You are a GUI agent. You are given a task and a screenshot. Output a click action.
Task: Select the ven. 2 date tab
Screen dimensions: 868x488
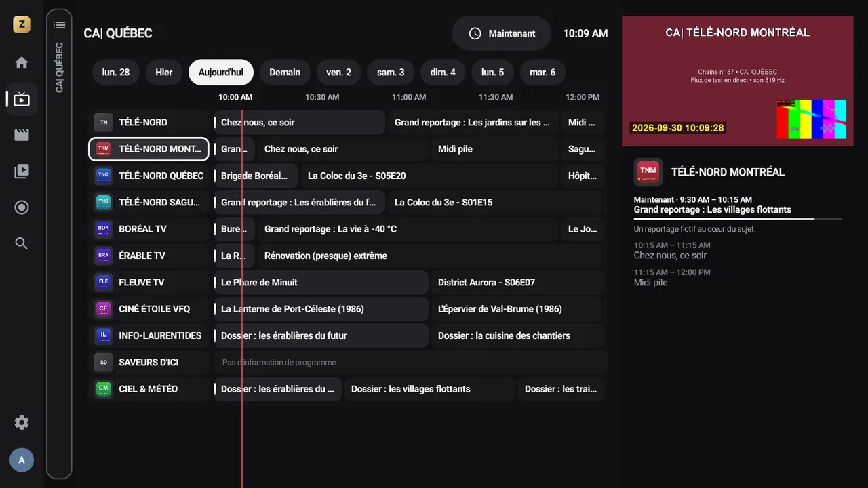338,73
